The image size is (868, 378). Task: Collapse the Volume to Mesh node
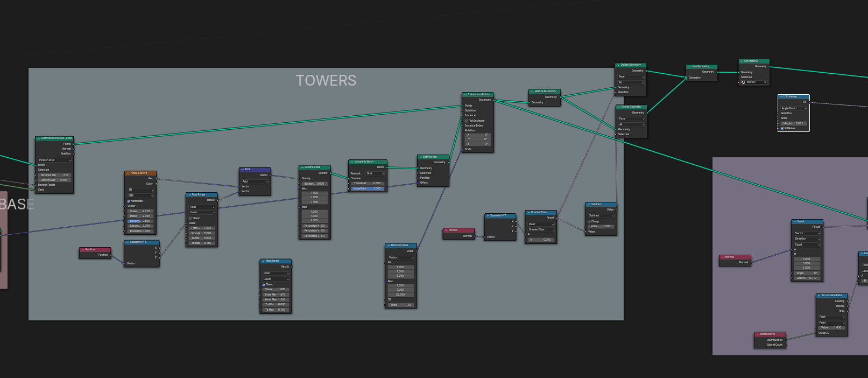(352, 162)
